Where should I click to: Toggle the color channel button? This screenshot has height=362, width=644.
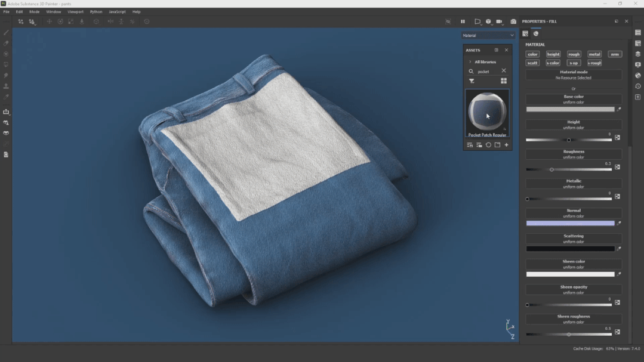(532, 54)
